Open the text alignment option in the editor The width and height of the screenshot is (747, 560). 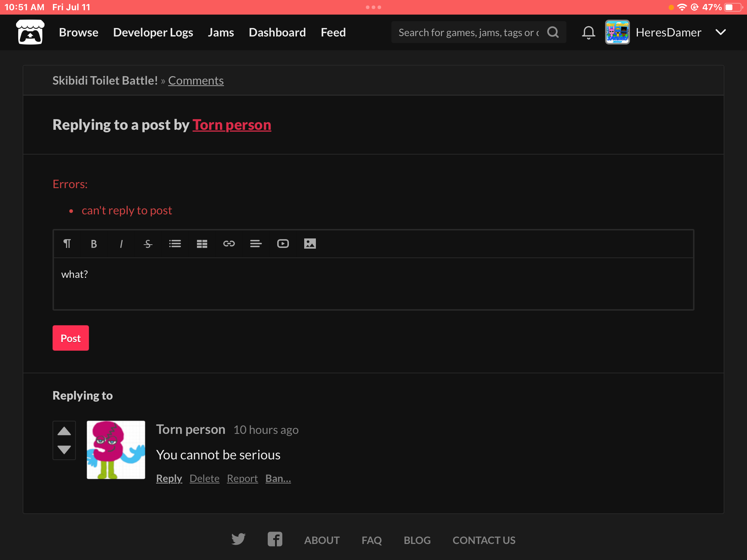click(256, 244)
